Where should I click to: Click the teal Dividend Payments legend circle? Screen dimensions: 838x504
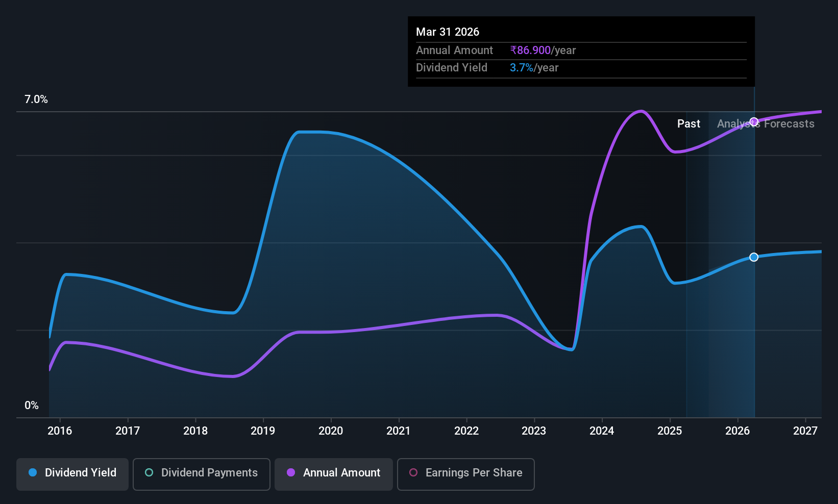[x=149, y=473]
